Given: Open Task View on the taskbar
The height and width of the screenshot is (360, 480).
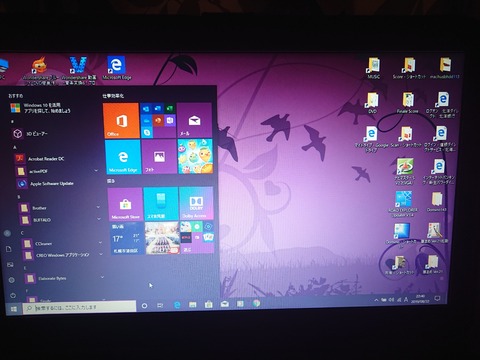Looking at the screenshot, I should (160, 305).
